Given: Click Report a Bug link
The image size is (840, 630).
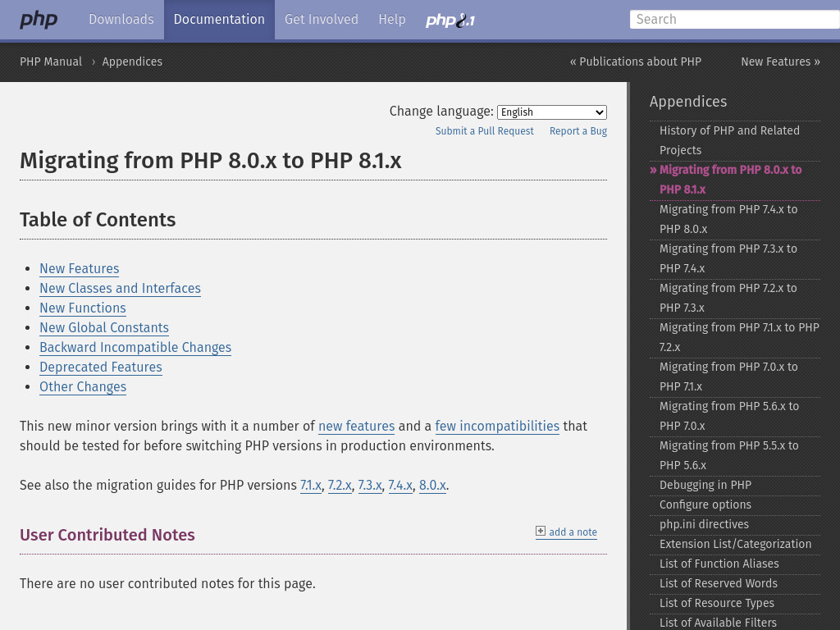Looking at the screenshot, I should tap(578, 131).
